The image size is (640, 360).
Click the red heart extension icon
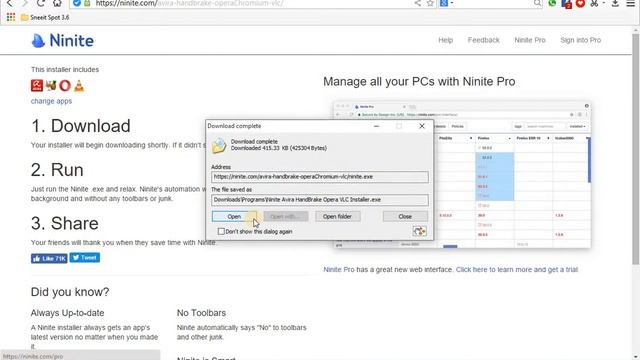tap(580, 3)
